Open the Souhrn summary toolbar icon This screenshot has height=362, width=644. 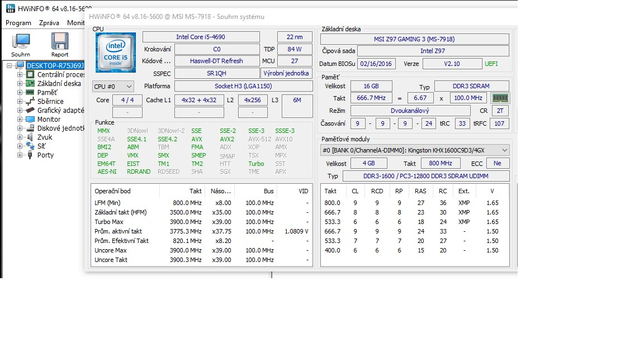point(20,42)
